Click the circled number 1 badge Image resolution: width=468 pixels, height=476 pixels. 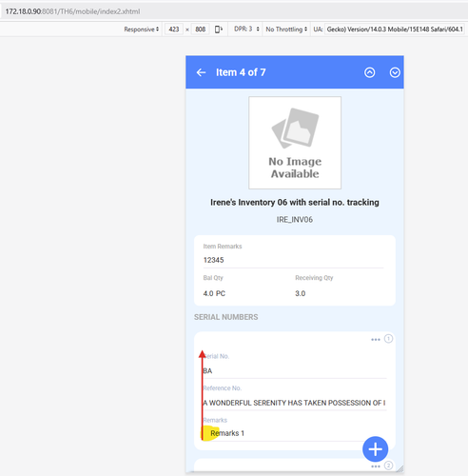click(388, 339)
